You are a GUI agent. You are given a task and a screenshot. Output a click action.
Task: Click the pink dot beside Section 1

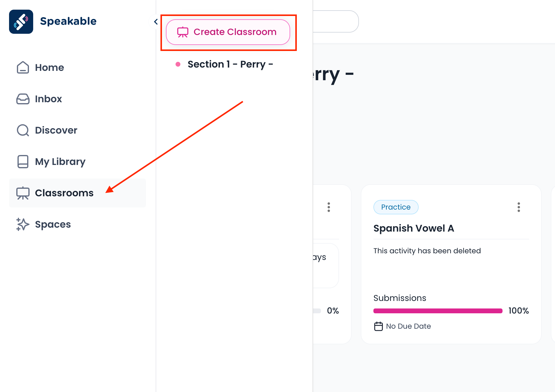pyautogui.click(x=178, y=64)
